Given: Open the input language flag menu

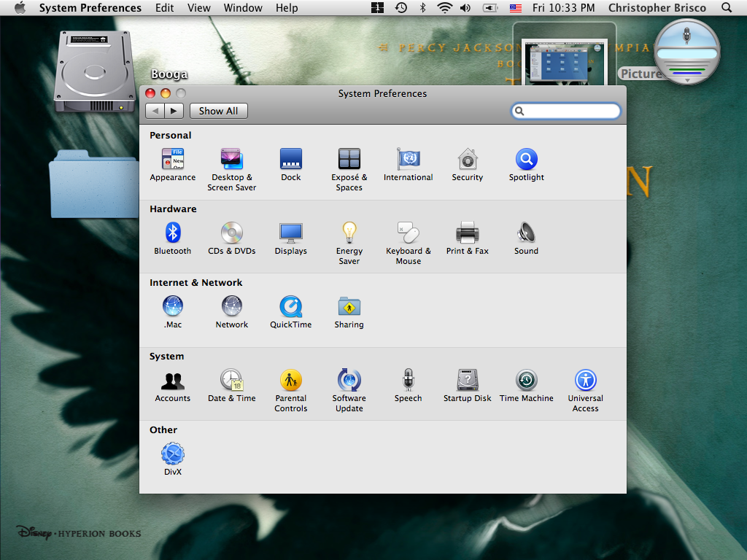Looking at the screenshot, I should [x=516, y=8].
